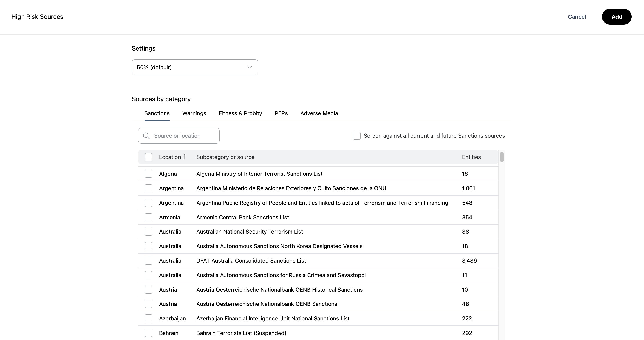Switch to Fitness & Probity tab

point(240,113)
